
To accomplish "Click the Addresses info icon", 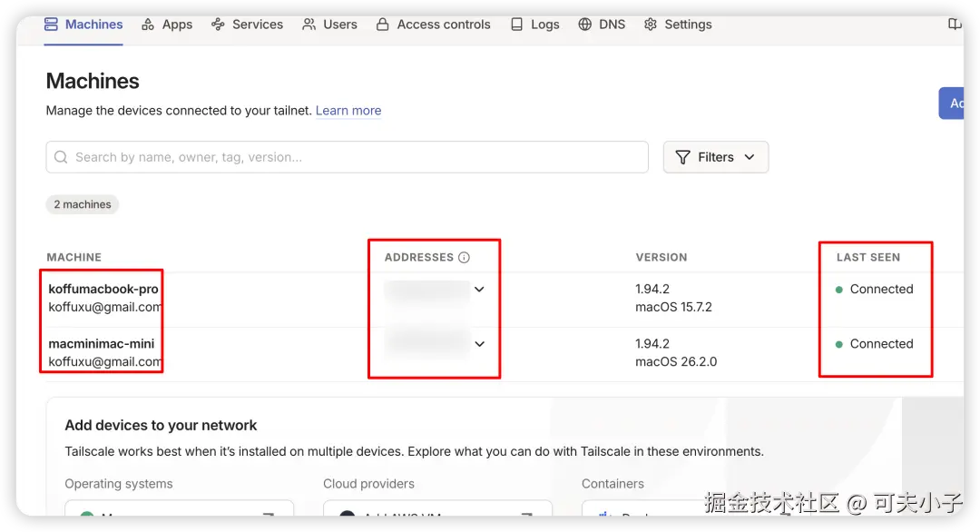I will click(464, 258).
